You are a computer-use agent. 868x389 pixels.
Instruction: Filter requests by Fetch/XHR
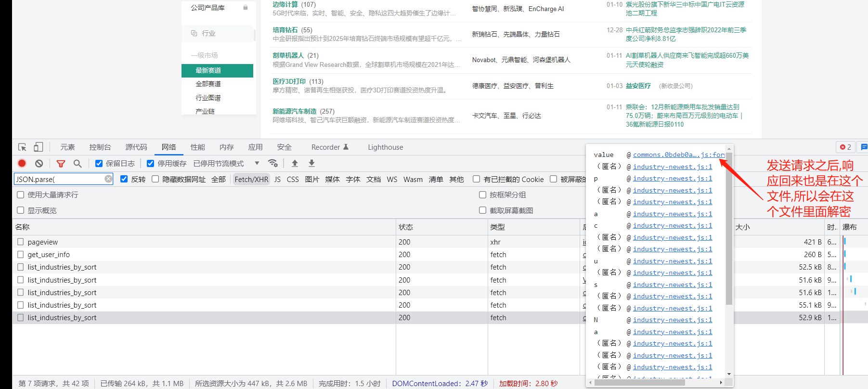pyautogui.click(x=252, y=179)
